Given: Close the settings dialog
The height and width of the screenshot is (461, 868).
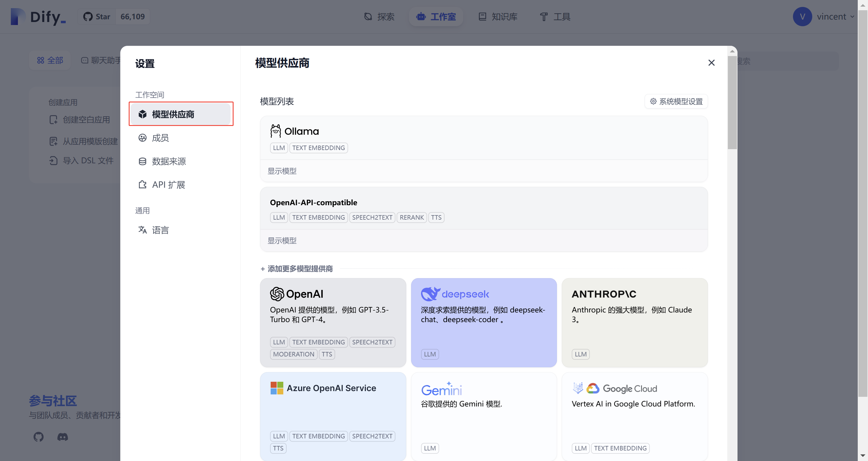Looking at the screenshot, I should coord(711,63).
